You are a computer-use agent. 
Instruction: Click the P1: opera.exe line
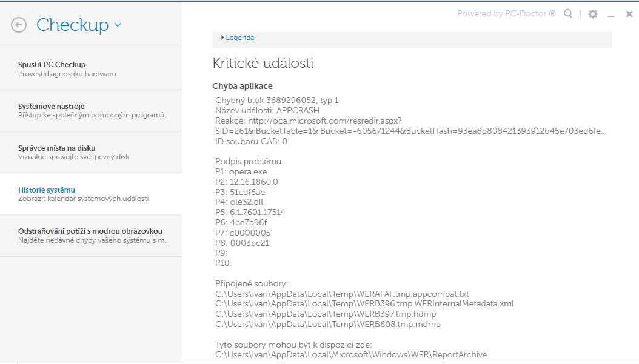pos(241,171)
